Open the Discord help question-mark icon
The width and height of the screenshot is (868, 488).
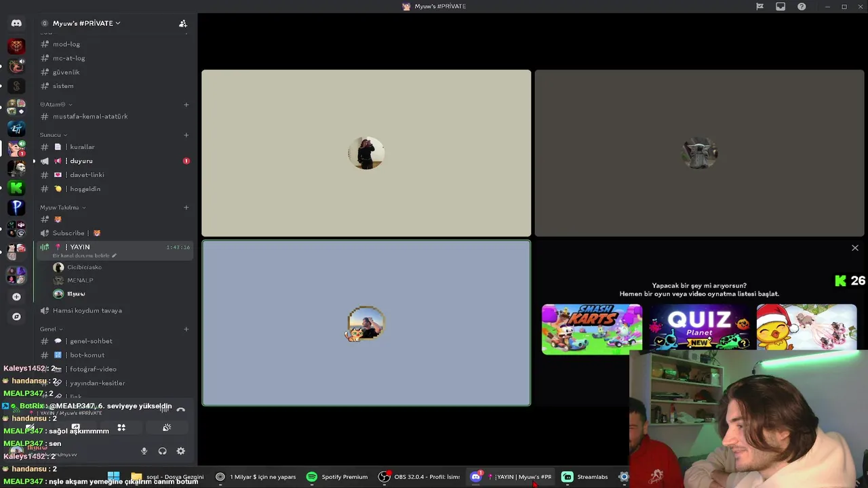[x=802, y=6]
